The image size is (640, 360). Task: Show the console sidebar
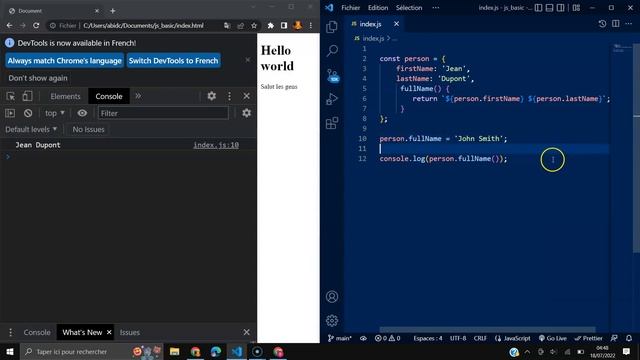10,113
